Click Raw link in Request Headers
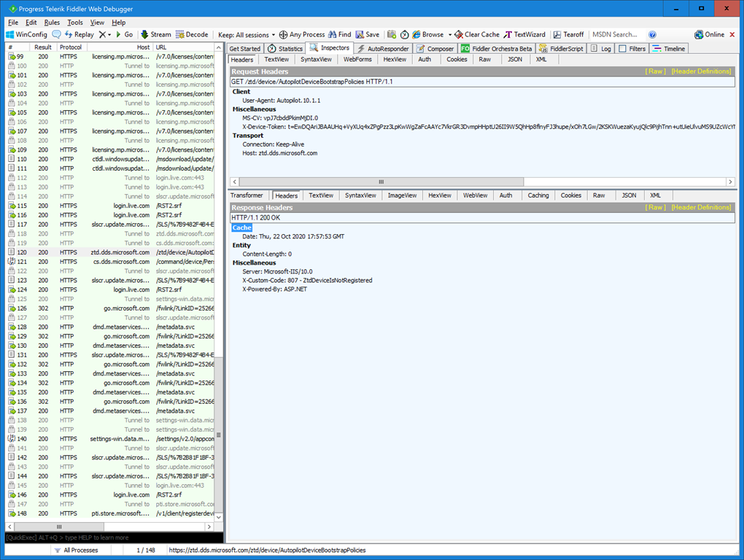Viewport: 744px width, 560px height. click(655, 71)
